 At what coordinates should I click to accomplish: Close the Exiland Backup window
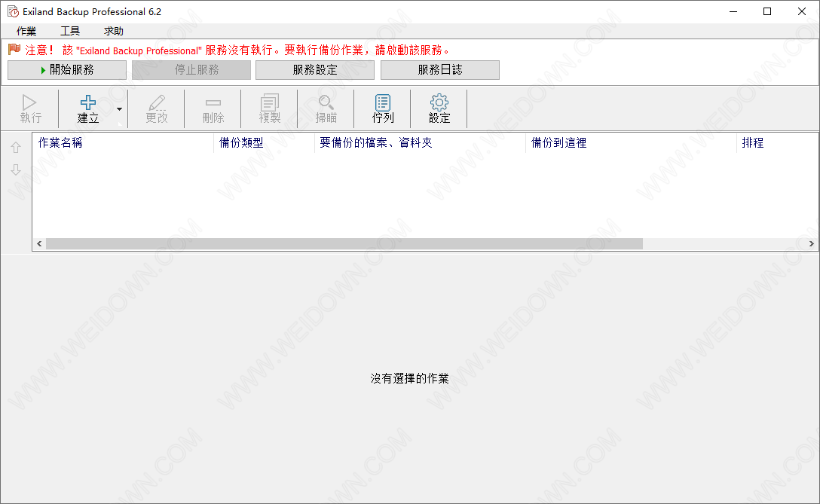[x=802, y=11]
